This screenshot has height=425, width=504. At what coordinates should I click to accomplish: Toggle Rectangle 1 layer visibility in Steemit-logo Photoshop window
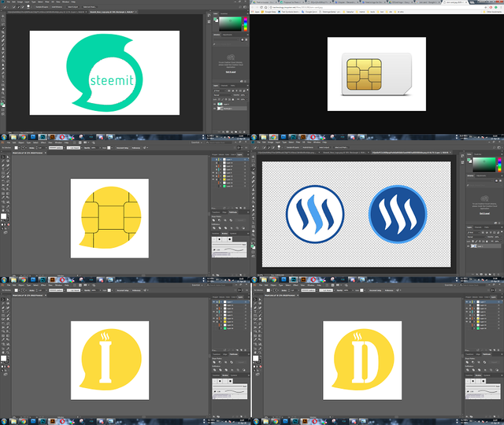click(x=215, y=109)
